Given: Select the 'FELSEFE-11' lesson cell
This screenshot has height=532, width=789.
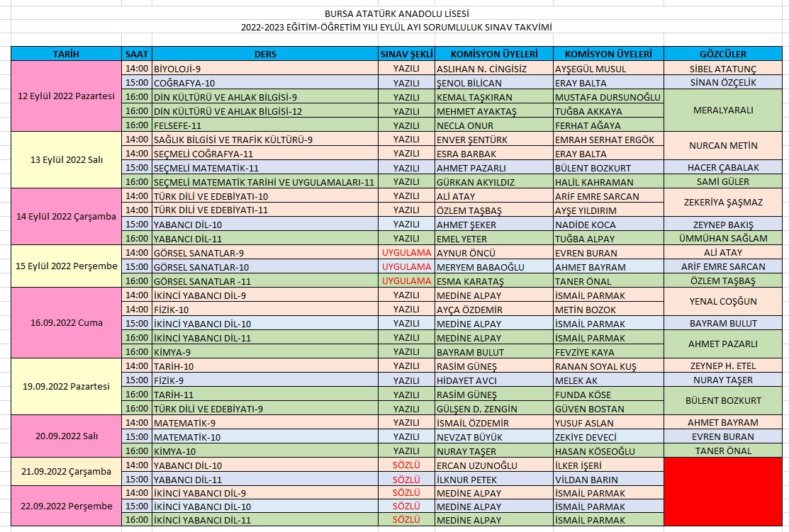Looking at the screenshot, I should 265,125.
